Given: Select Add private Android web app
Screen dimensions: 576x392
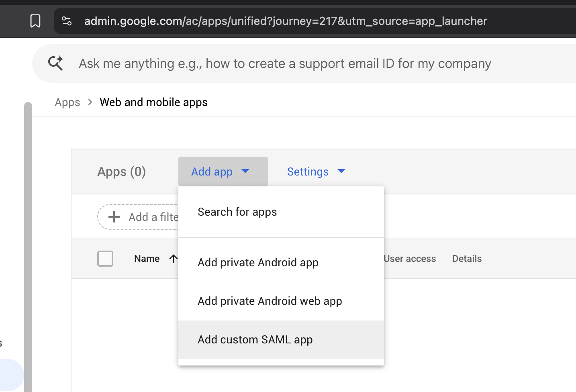Looking at the screenshot, I should pyautogui.click(x=281, y=301).
